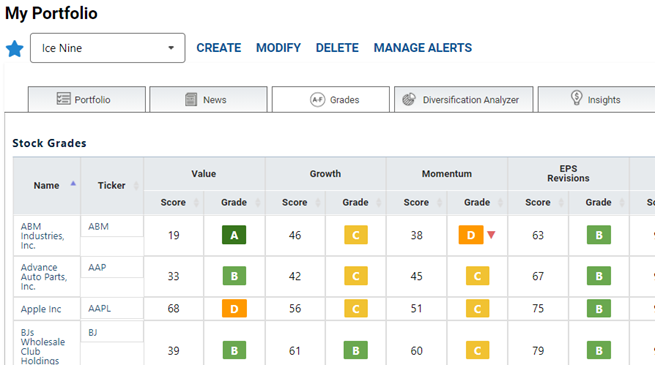Click the DELETE portfolio link

(337, 48)
